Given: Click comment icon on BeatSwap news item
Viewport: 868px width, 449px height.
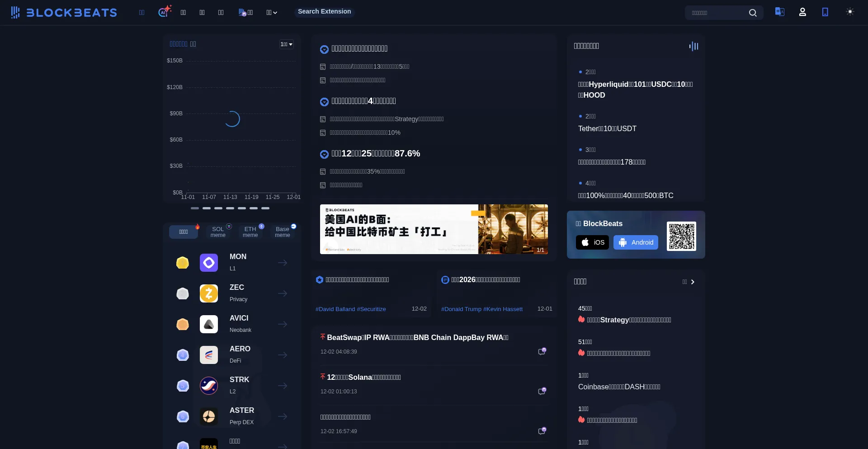Looking at the screenshot, I should tap(542, 352).
